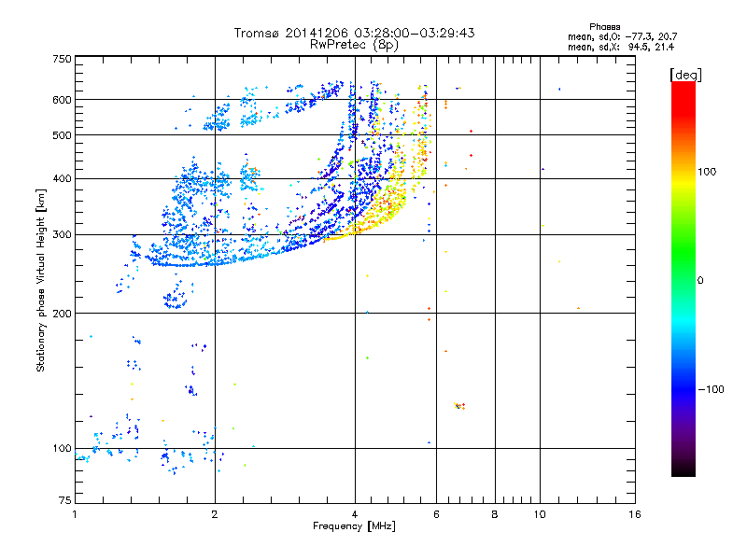
Task: Click the plot title 'Tromsø 20141206 03:28:00-03:29:43'
Action: click(354, 33)
